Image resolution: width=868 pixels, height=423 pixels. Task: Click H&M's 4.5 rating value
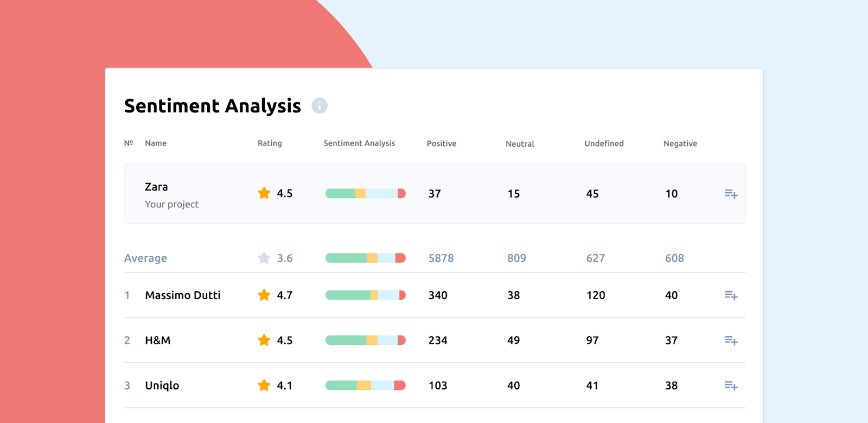[285, 340]
